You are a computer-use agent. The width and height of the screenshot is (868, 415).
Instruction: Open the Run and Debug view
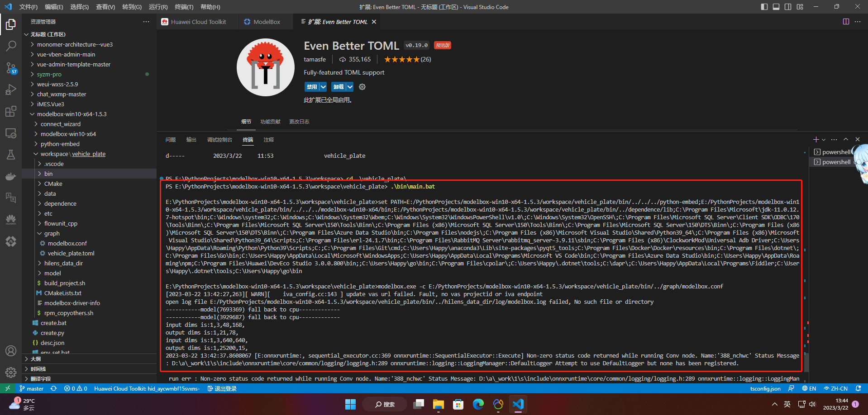tap(11, 90)
